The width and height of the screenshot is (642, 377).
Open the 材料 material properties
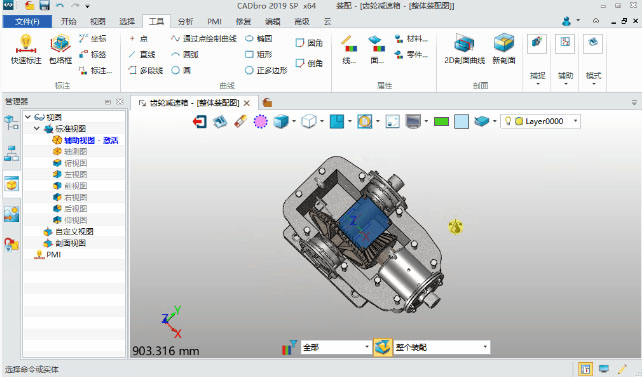tap(411, 38)
